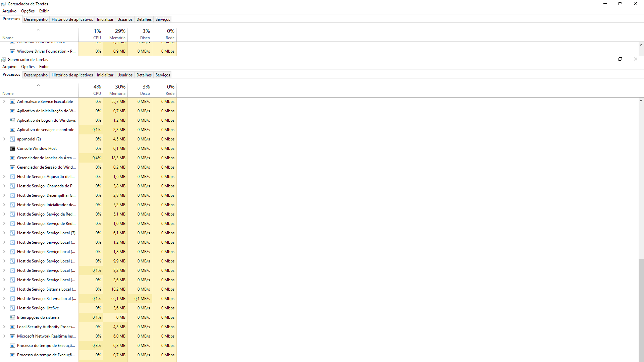Select the 55,7 MB memory cell
The width and height of the screenshot is (644, 362).
[115, 102]
